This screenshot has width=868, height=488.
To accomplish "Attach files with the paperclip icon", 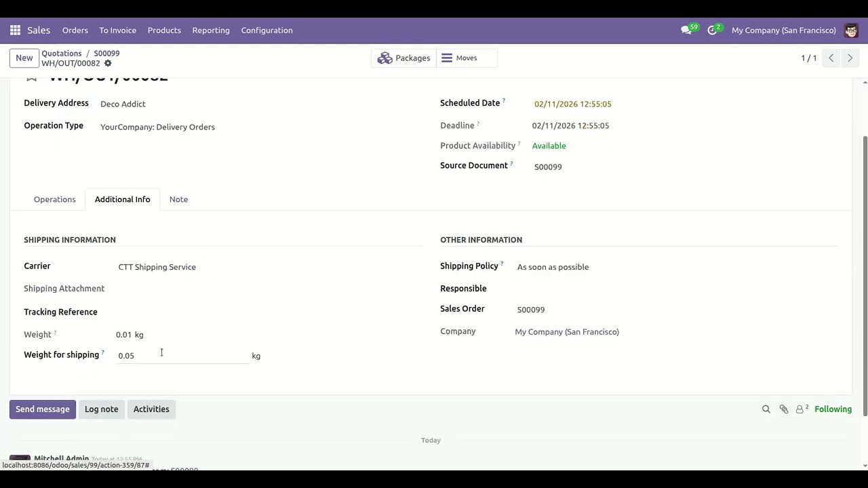I will pos(784,409).
